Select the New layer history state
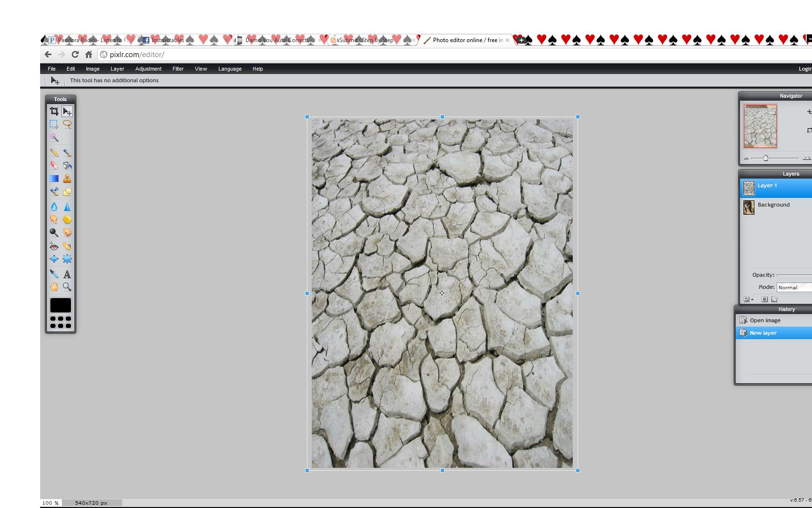The height and width of the screenshot is (508, 812). click(x=774, y=333)
